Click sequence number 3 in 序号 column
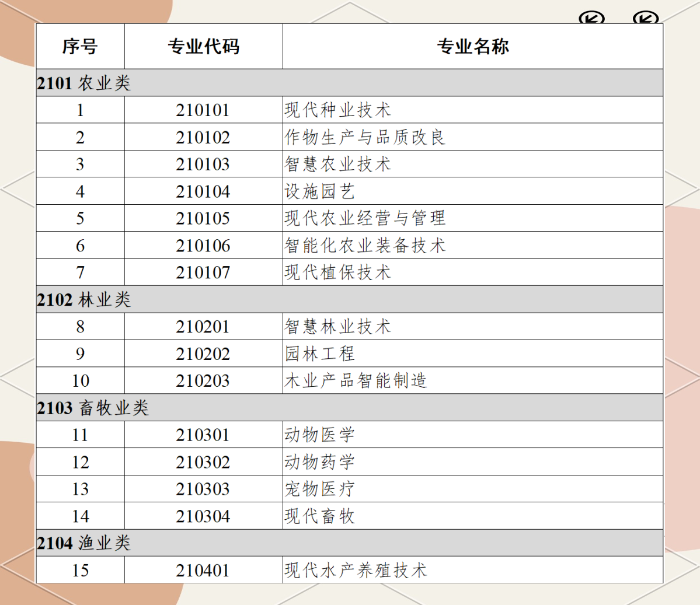This screenshot has width=700, height=605. point(80,164)
